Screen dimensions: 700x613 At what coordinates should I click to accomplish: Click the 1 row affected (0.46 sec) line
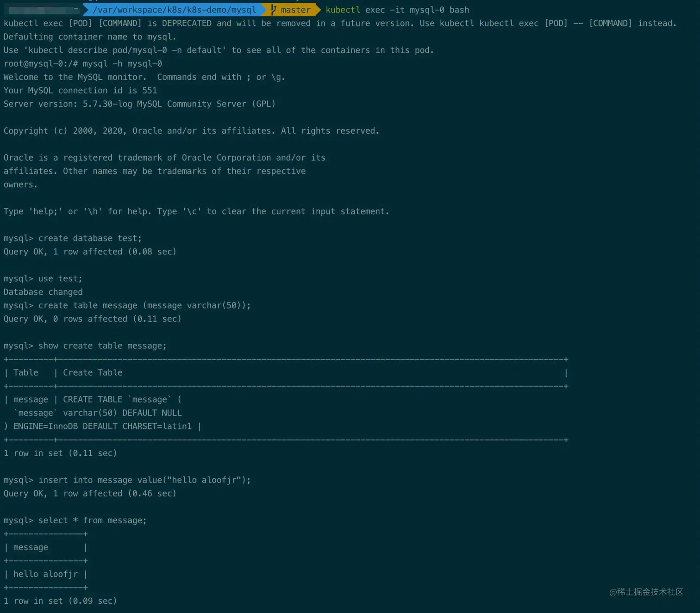click(90, 493)
